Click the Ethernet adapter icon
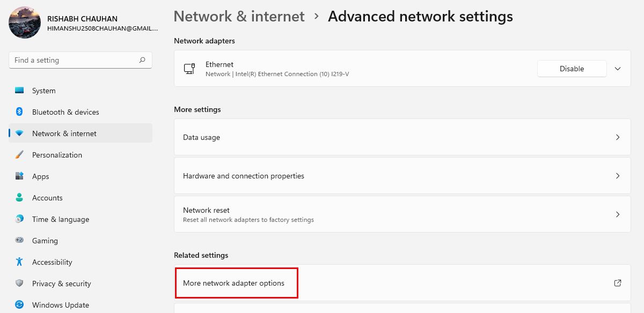The image size is (644, 313). (x=191, y=69)
